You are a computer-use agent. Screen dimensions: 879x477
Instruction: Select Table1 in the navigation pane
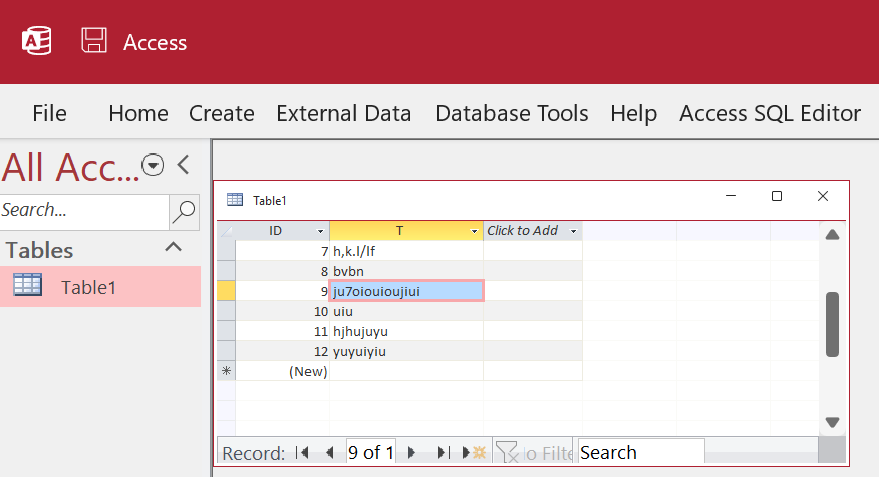pos(100,286)
